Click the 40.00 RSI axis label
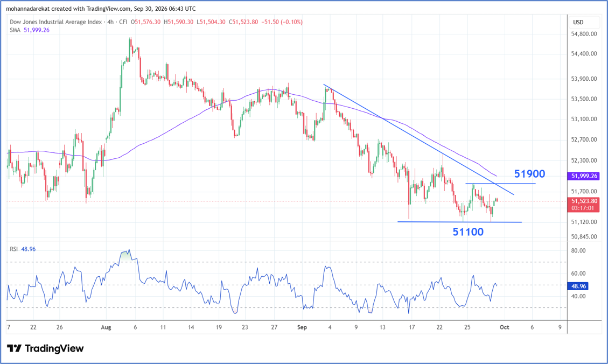This screenshot has height=364, width=608. pos(578,296)
